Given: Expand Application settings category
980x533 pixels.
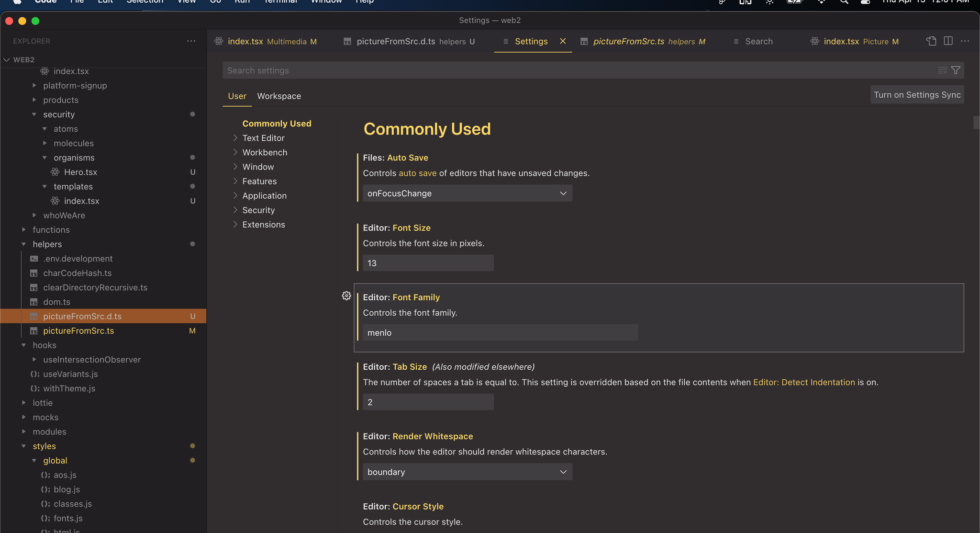Looking at the screenshot, I should 235,195.
